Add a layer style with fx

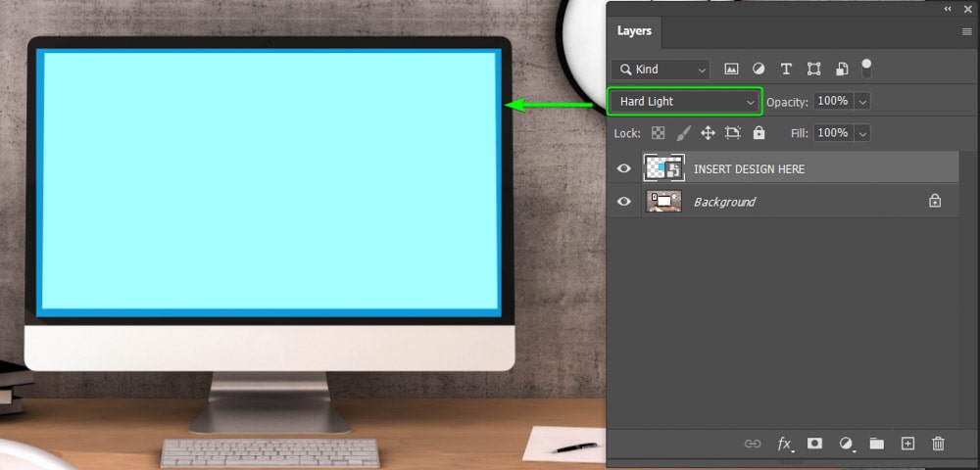point(784,444)
